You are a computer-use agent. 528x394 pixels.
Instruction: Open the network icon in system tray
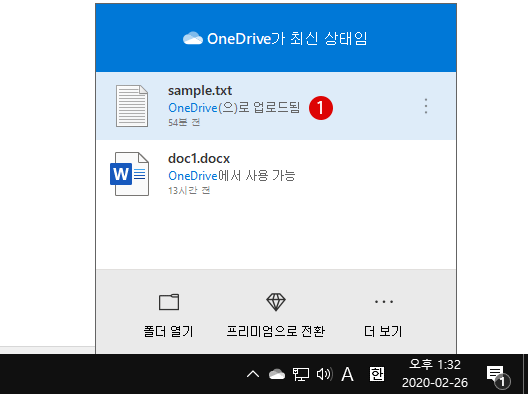click(x=300, y=374)
